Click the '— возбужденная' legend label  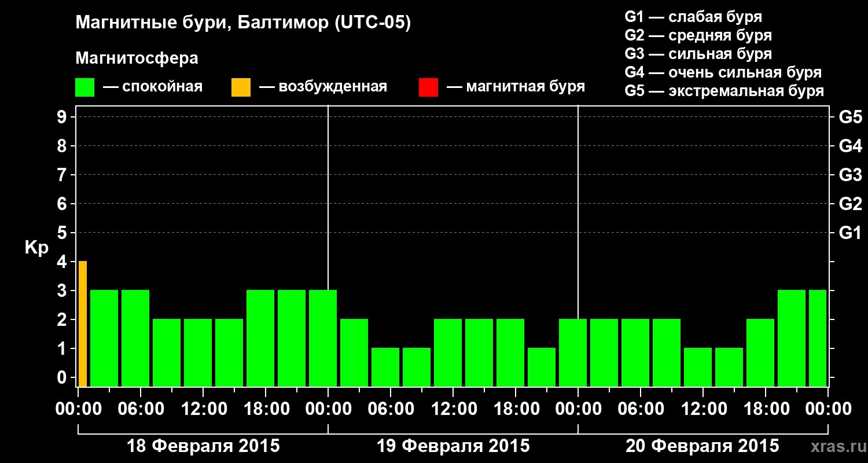(x=323, y=87)
